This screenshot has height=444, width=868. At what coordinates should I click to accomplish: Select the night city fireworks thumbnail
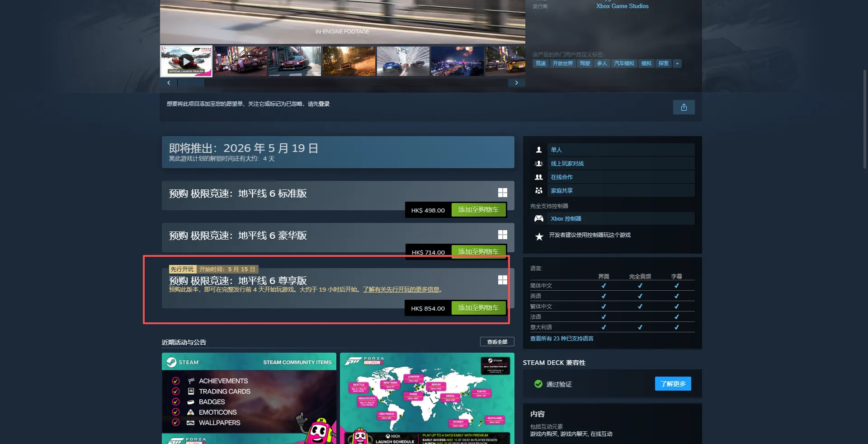(x=458, y=61)
